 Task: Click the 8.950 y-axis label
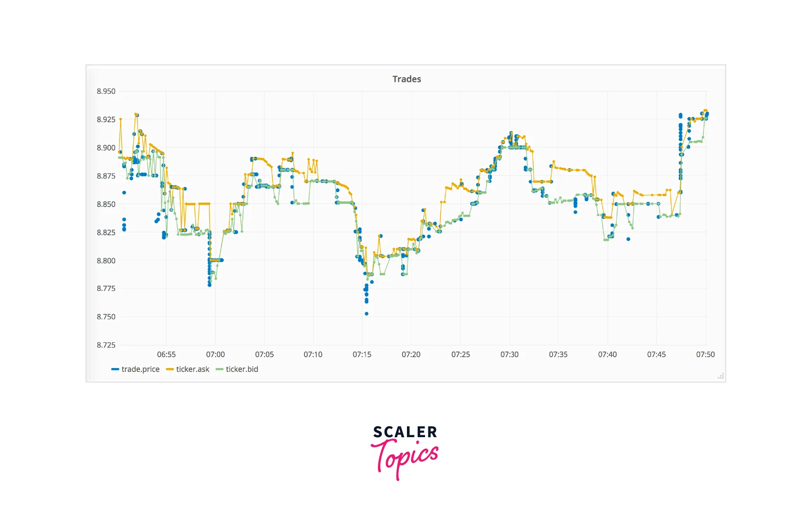pos(106,91)
